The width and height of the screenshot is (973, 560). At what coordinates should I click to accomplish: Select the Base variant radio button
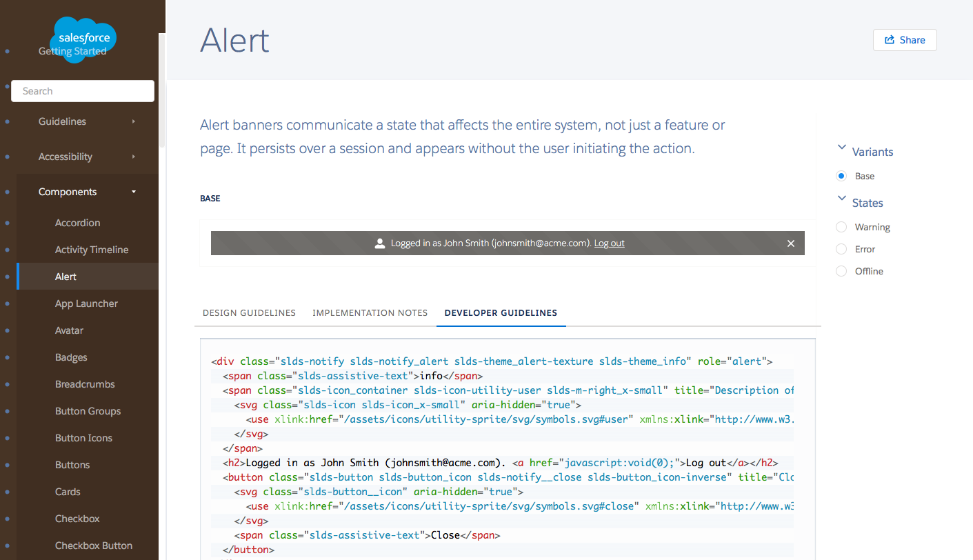tap(841, 176)
